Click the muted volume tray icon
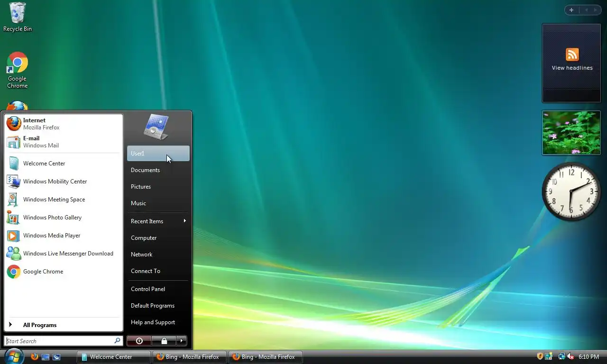The height and width of the screenshot is (364, 607). pos(570,356)
